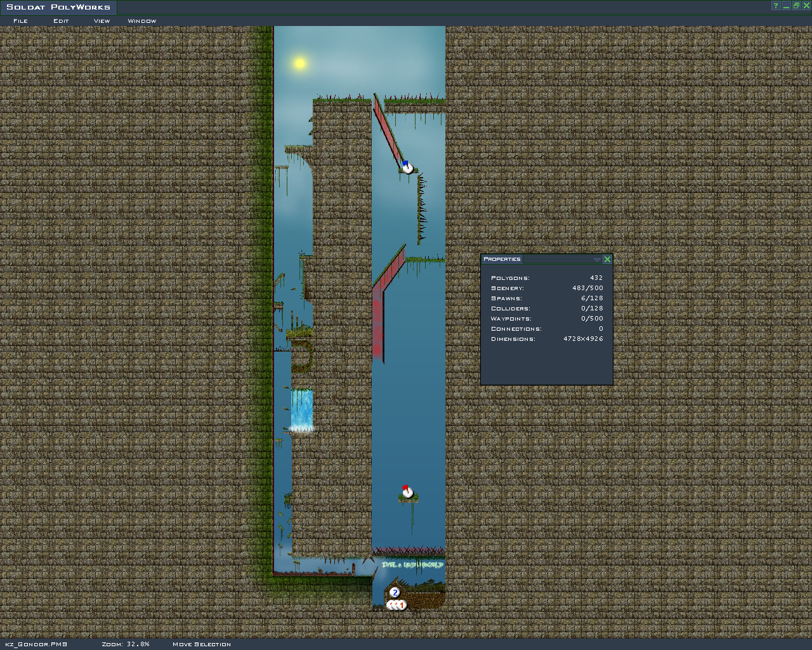Click the waterfall scenery on the map
This screenshot has width=812, height=650.
coord(302,409)
